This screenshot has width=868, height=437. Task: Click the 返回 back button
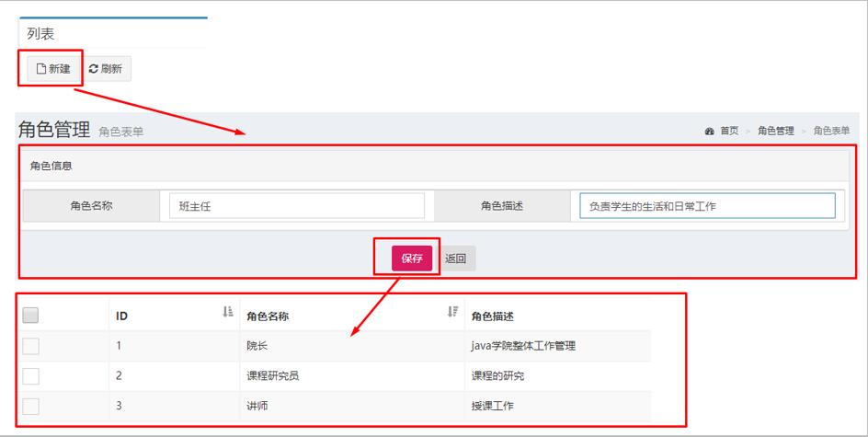click(x=456, y=259)
